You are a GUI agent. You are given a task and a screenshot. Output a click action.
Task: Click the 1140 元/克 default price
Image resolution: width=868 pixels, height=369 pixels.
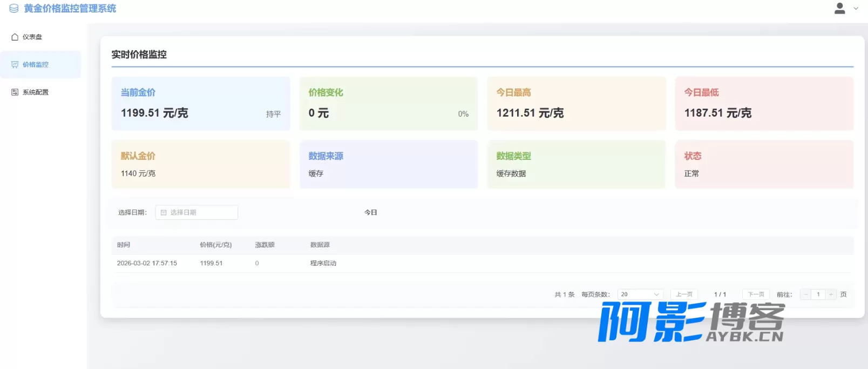pyautogui.click(x=138, y=173)
